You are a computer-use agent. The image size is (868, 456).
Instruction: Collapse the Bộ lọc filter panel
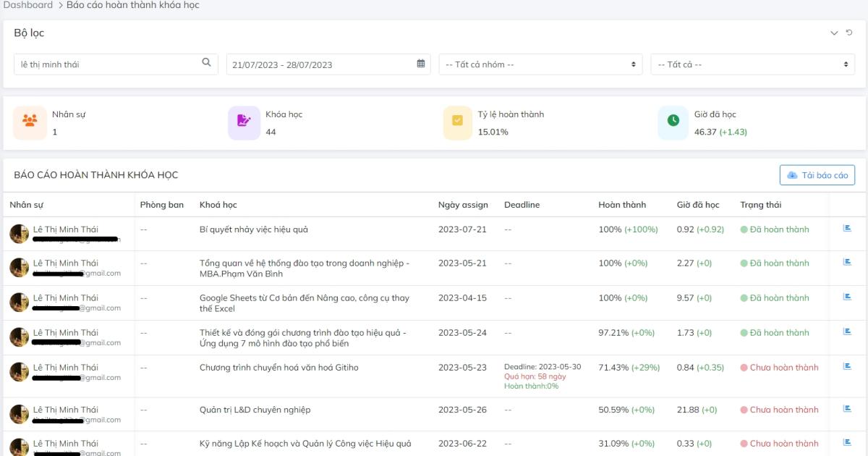point(834,33)
